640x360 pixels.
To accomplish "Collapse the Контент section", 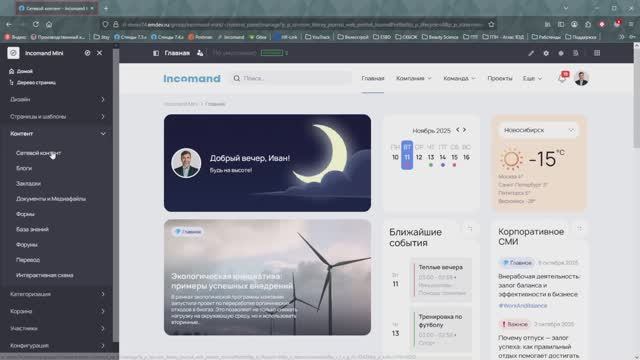I will 57,134.
